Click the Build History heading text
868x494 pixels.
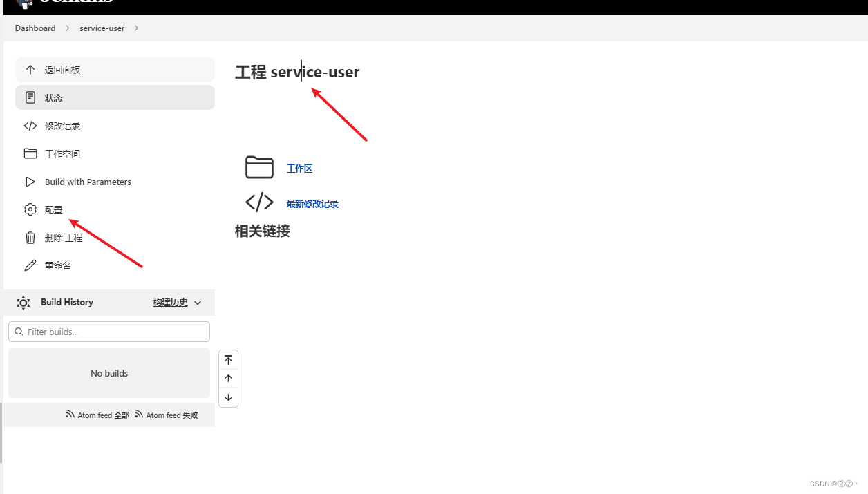click(67, 302)
